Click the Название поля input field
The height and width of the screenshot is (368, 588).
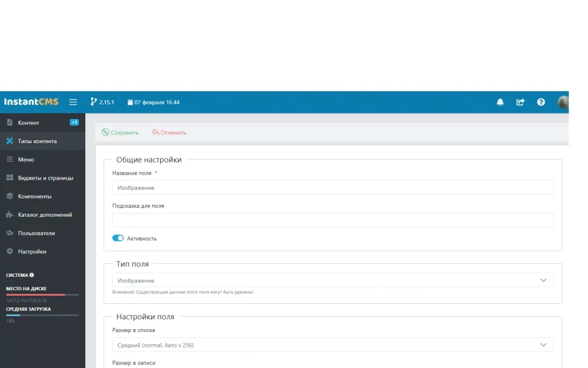pos(333,187)
